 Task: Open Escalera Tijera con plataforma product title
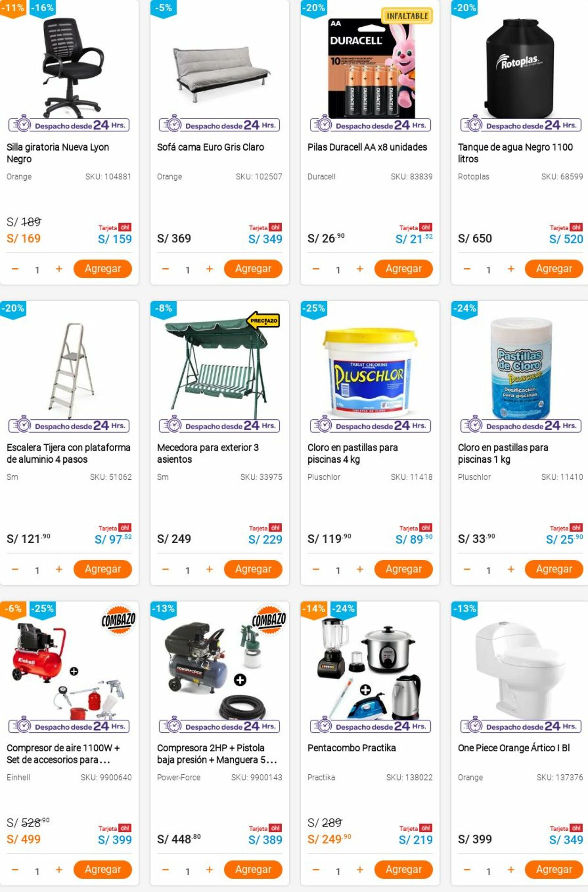(69, 453)
